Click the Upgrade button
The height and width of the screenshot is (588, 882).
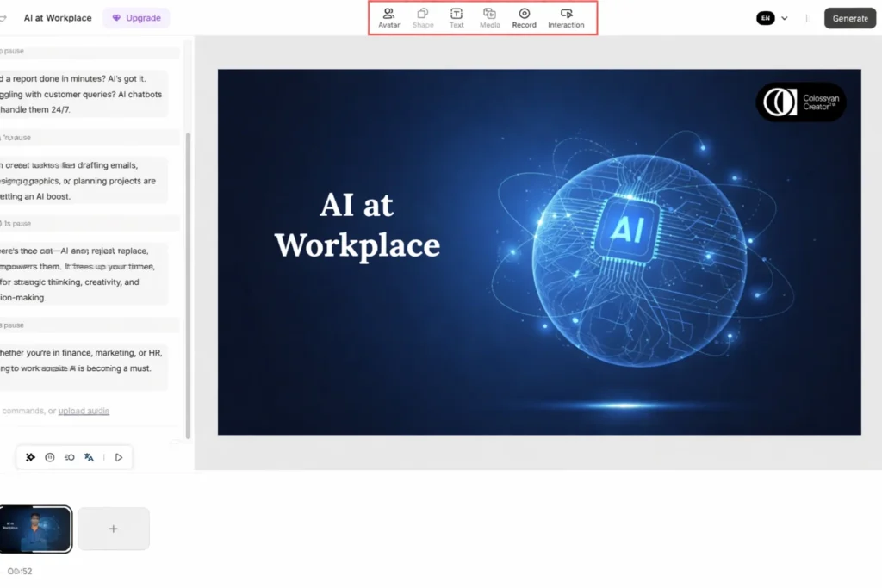pos(136,18)
